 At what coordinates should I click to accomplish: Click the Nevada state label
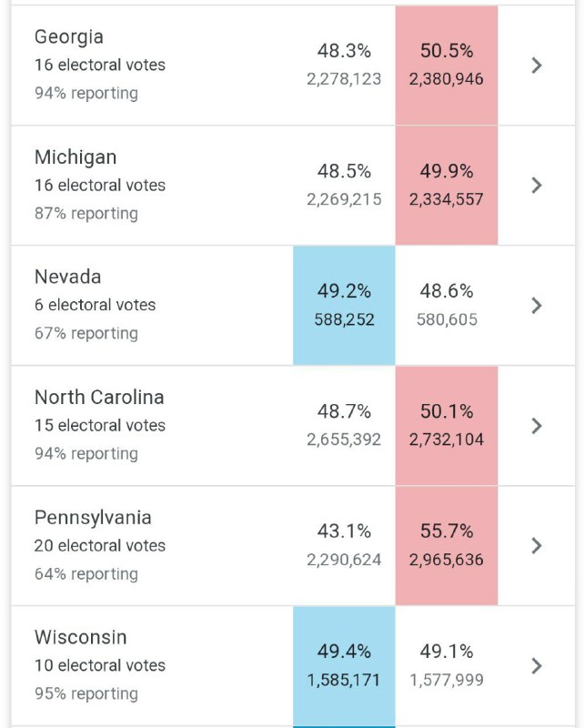[x=67, y=277]
